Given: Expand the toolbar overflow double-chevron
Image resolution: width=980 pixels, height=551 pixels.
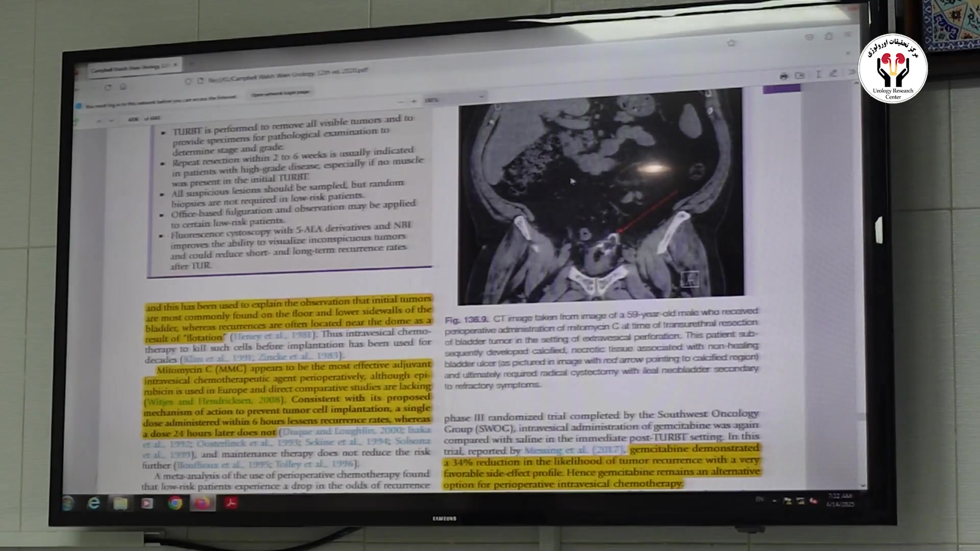Looking at the screenshot, I should tap(851, 73).
